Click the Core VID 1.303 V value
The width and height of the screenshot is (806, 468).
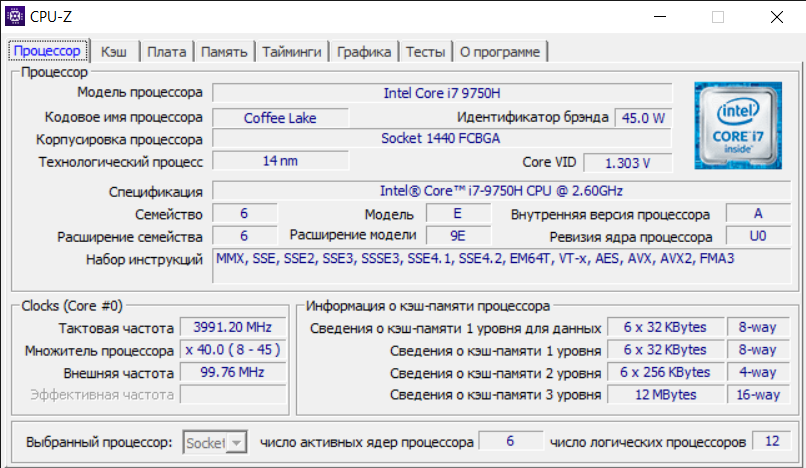pyautogui.click(x=628, y=163)
